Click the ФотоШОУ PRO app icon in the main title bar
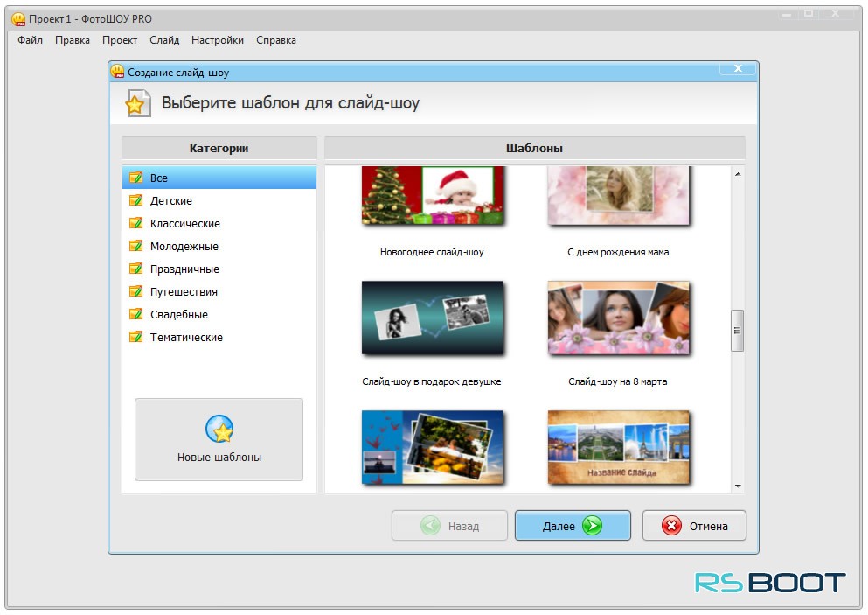The height and width of the screenshot is (615, 868). click(19, 19)
